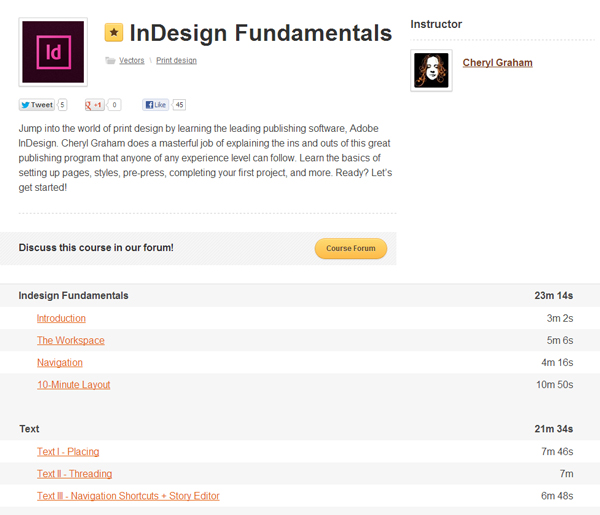Screen dimensions: 600x515
Task: Click the Google +1 button
Action: coord(96,104)
